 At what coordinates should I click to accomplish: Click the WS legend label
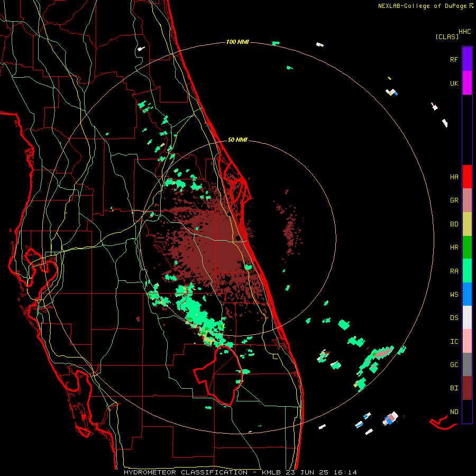click(x=454, y=295)
